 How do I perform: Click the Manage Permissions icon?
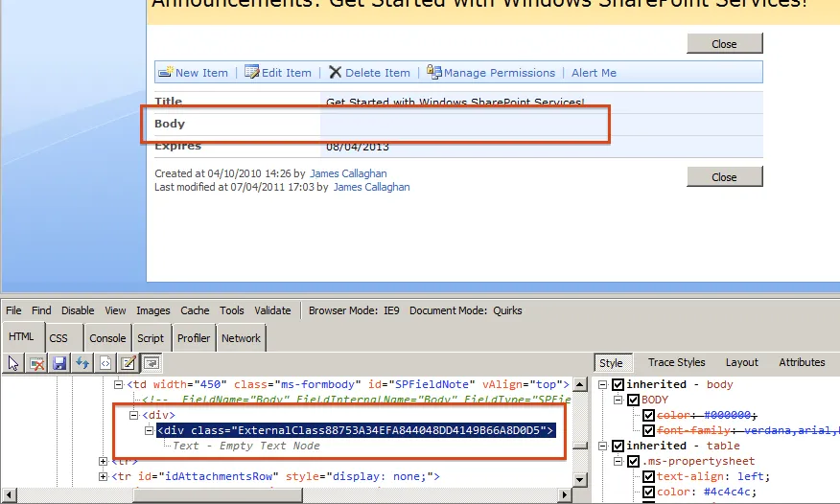(x=434, y=72)
